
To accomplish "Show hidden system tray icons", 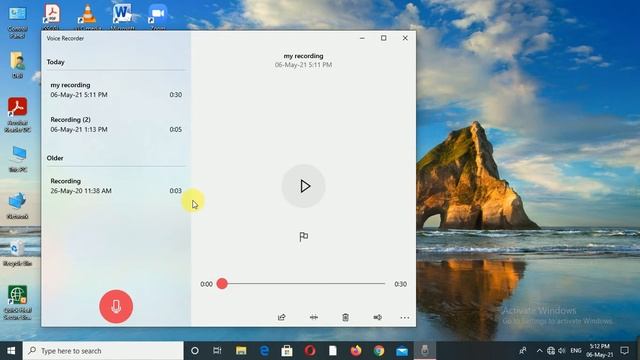I will pos(539,351).
